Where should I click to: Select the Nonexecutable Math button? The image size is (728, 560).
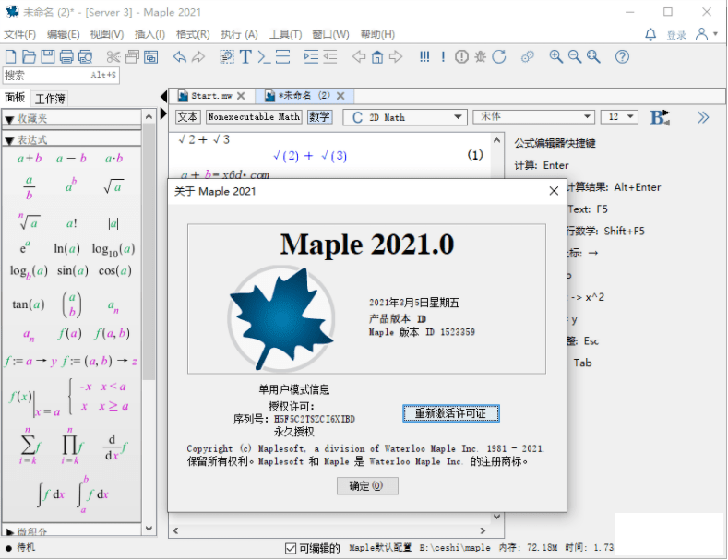click(254, 116)
